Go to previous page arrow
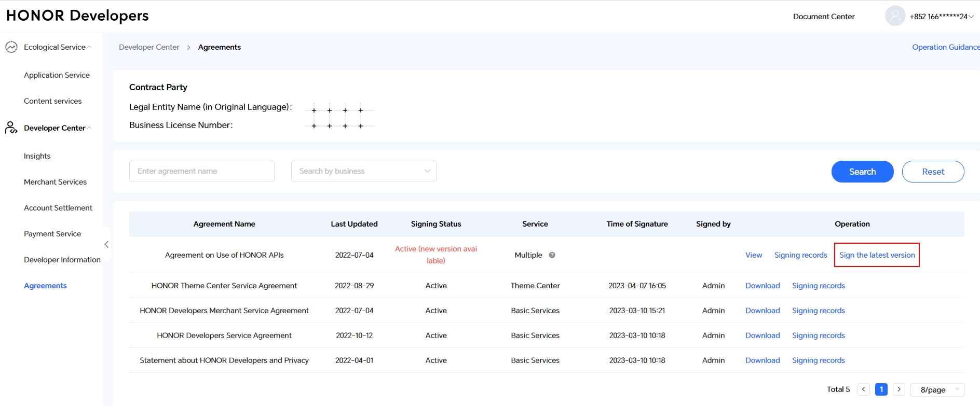980x406 pixels. [x=864, y=389]
